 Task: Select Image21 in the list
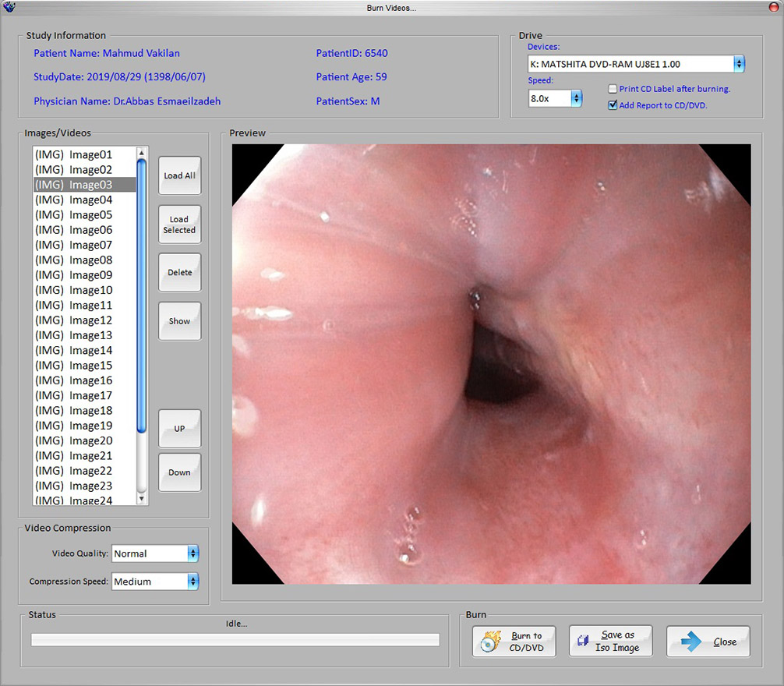pyautogui.click(x=84, y=455)
